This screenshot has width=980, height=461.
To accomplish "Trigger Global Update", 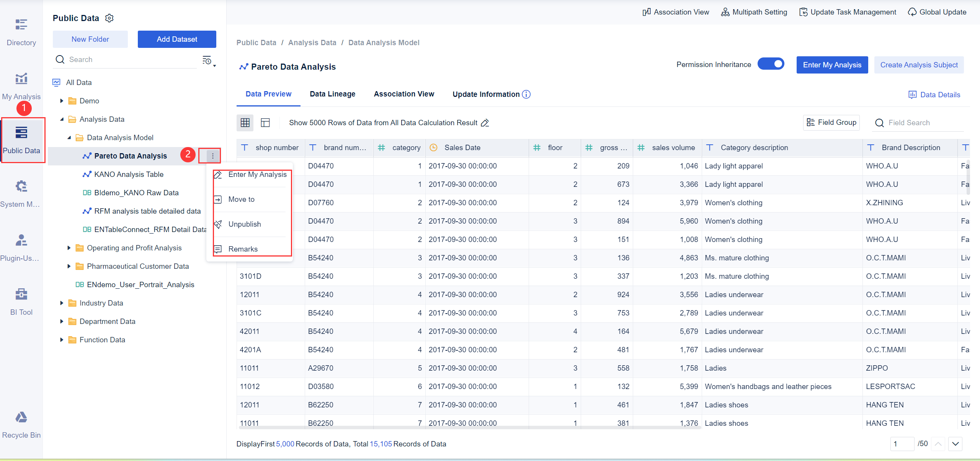I will 937,11.
